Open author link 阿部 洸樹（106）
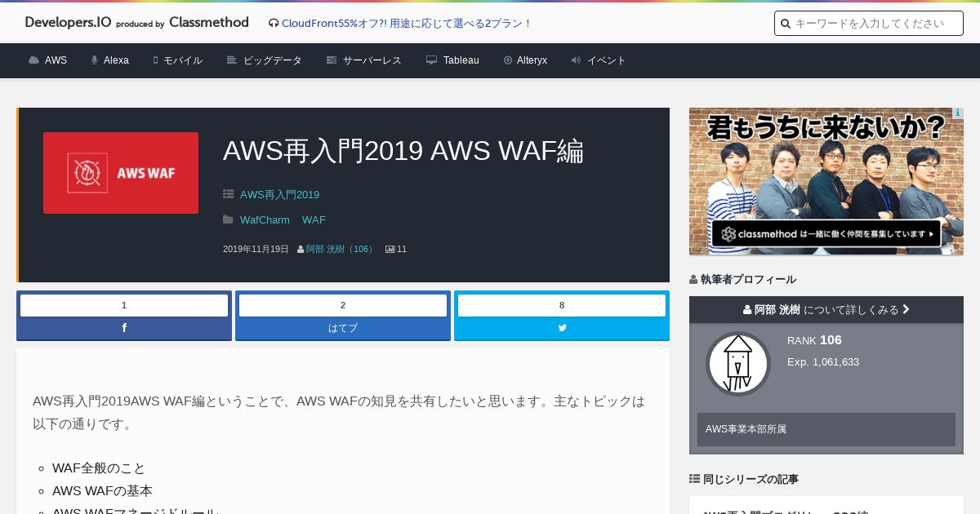The width and height of the screenshot is (980, 514). [x=341, y=249]
